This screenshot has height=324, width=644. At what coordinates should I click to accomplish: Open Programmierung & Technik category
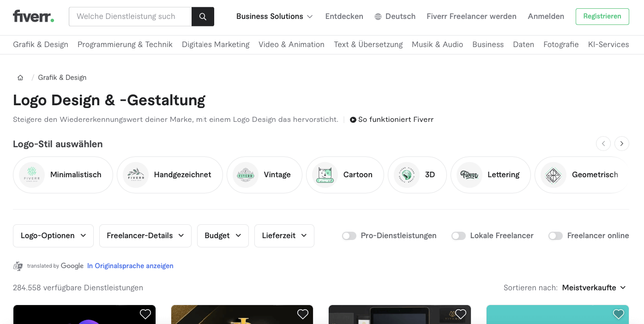coord(125,44)
